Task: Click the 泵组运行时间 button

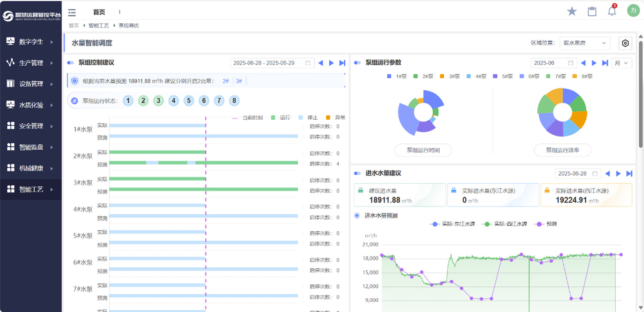Action: 423,150
